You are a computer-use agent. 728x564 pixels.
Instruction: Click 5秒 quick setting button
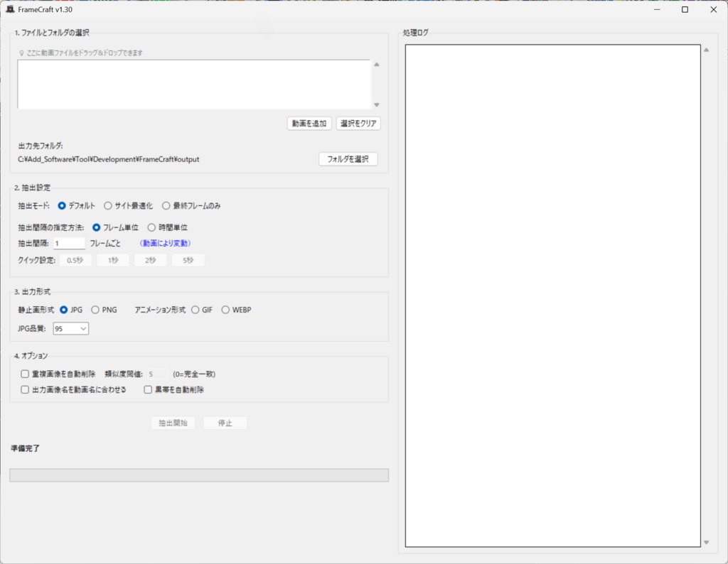click(188, 260)
